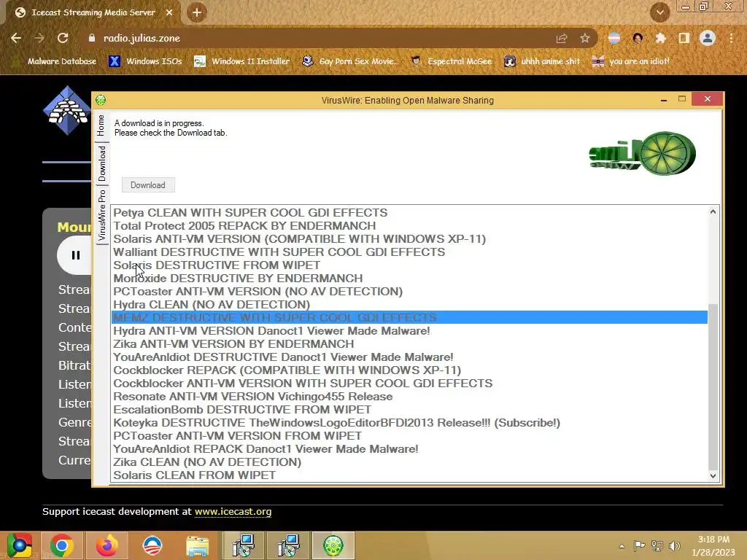Select highlighted MEMZ DESTRUCTIVE entry
The width and height of the screenshot is (747, 560).
[409, 318]
